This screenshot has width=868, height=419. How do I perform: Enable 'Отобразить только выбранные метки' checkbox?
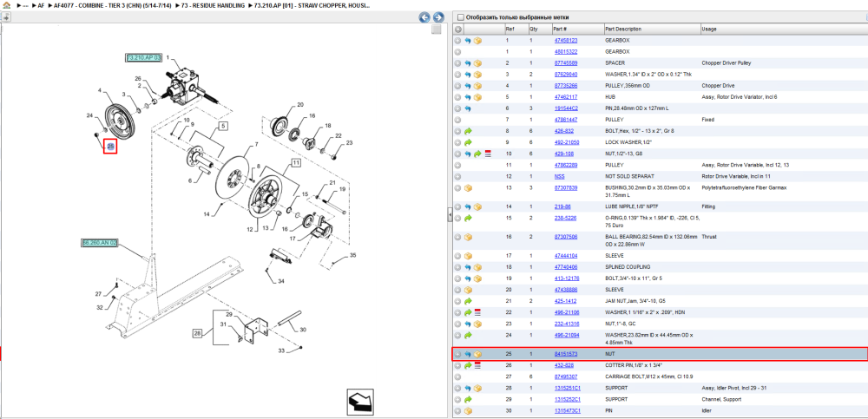[x=461, y=17]
